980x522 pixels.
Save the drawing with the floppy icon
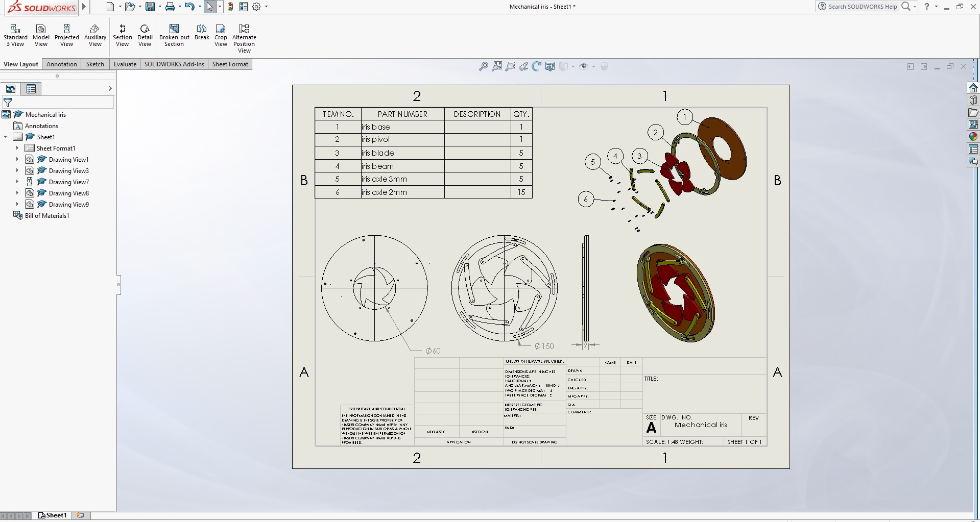tap(150, 7)
